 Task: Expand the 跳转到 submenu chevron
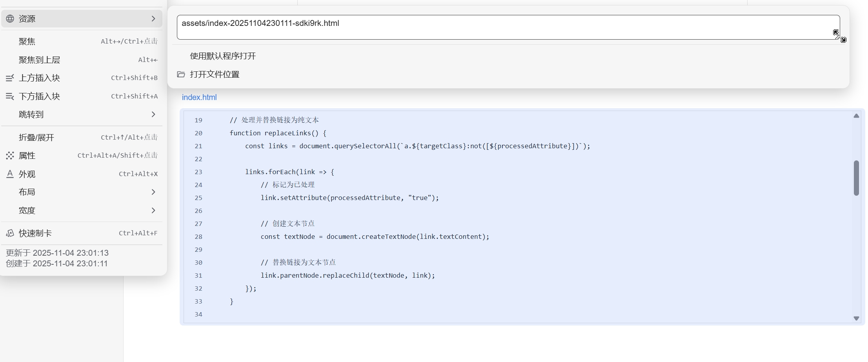click(x=153, y=115)
